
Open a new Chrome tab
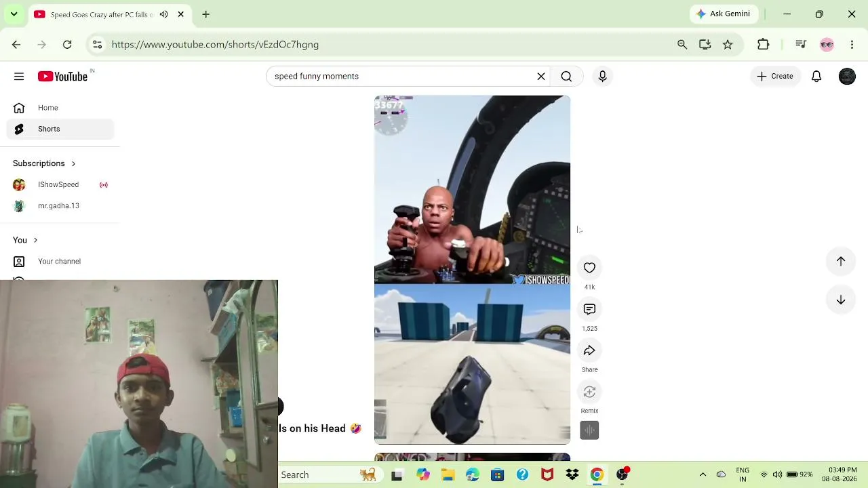pos(206,14)
